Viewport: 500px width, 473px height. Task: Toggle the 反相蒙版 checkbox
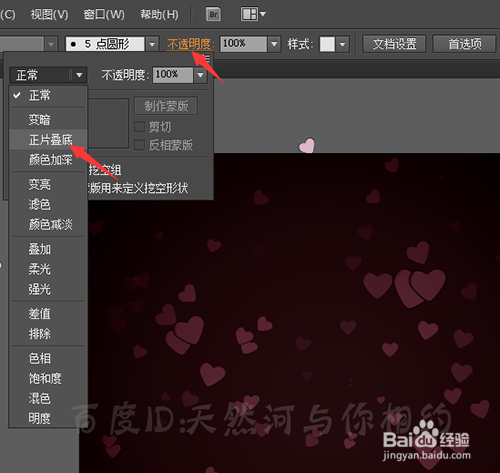[139, 145]
